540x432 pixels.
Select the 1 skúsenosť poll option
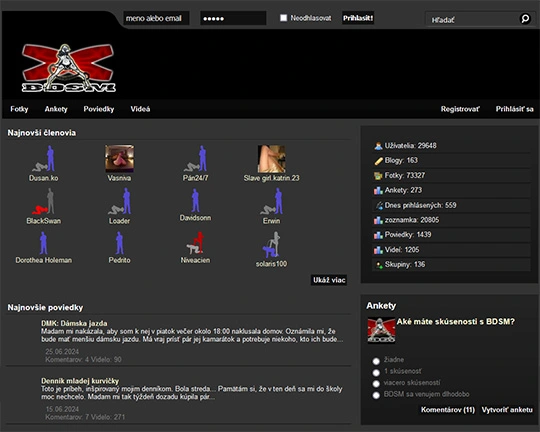coord(376,372)
